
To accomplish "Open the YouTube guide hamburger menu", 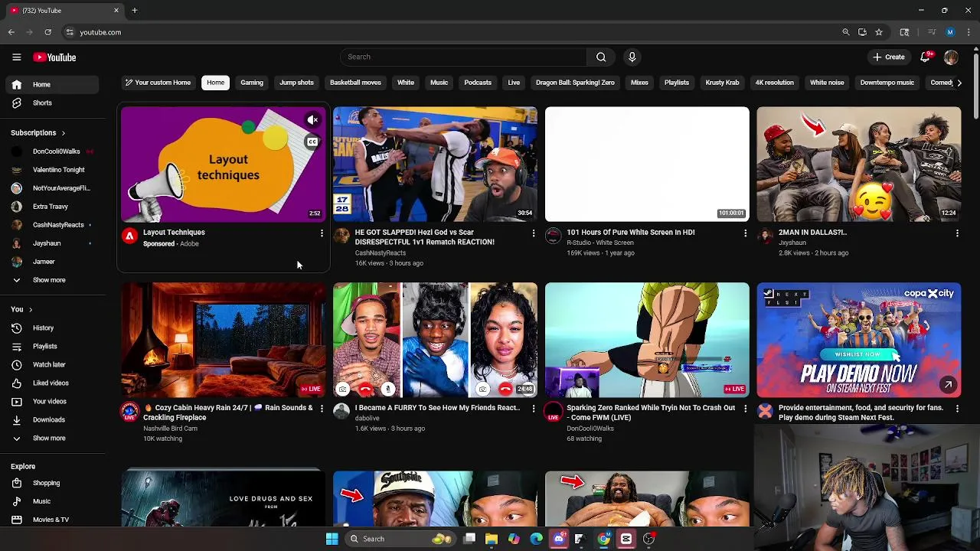I will point(16,57).
